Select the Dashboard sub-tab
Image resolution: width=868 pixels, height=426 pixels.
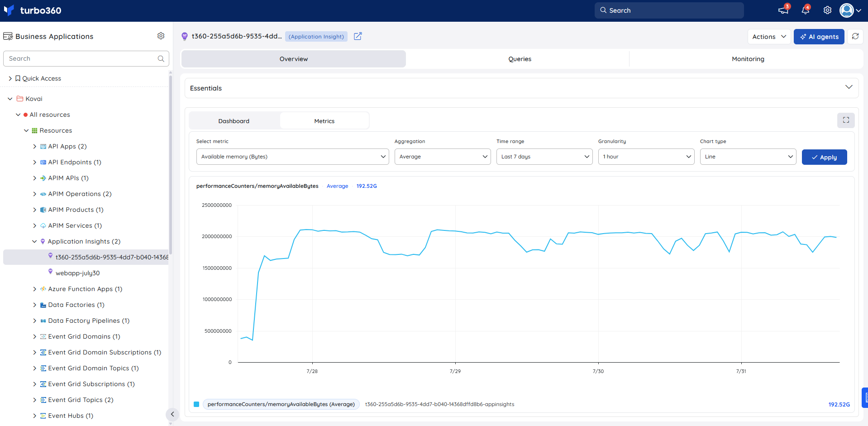coord(234,121)
